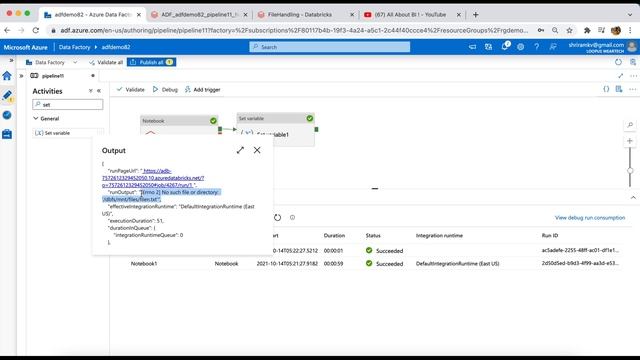Click the Azure portal search box
The height and width of the screenshot is (360, 640).
pyautogui.click(x=330, y=47)
